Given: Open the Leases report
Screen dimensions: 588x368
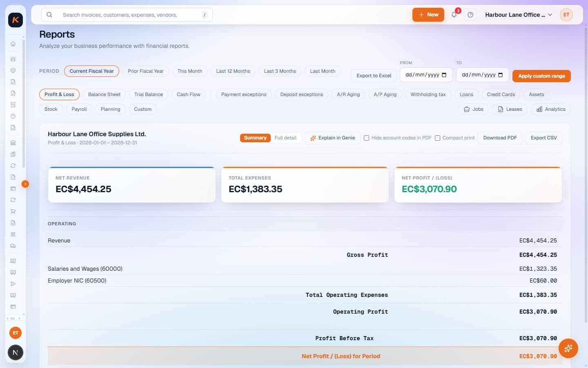Looking at the screenshot, I should click(x=510, y=109).
